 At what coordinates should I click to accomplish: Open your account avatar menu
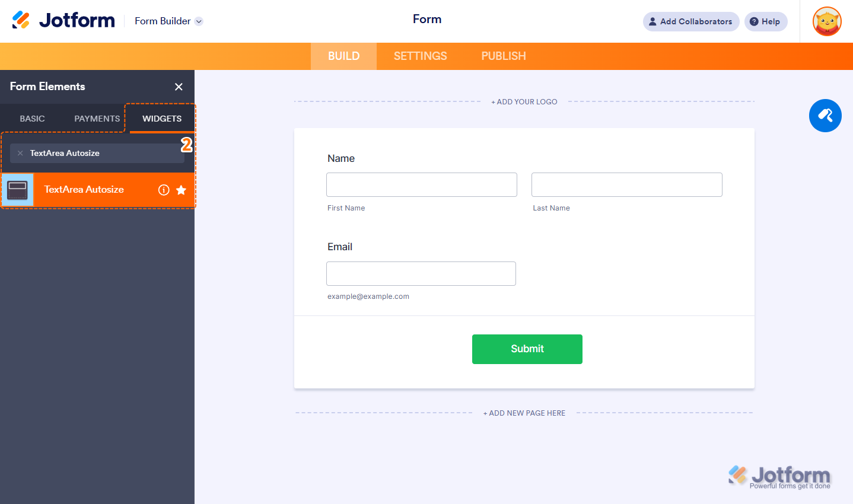[826, 21]
